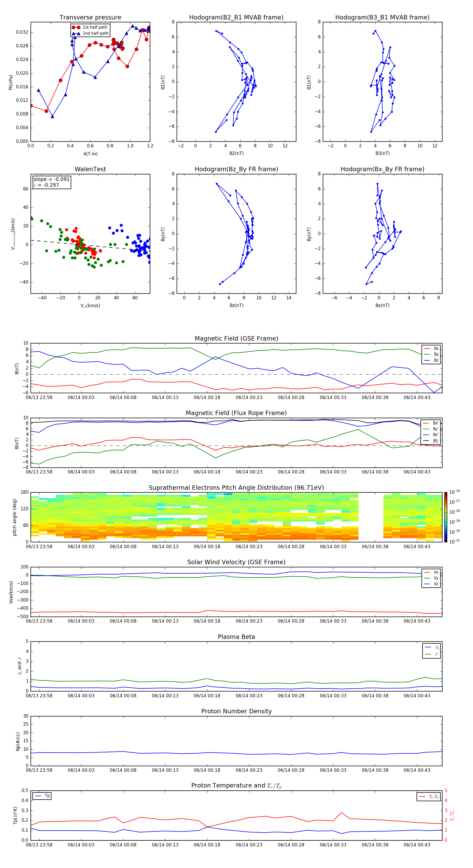Click the "Solar Wind Velocity (GSE Frame)" title
The height and width of the screenshot is (868, 473).
pos(236,562)
